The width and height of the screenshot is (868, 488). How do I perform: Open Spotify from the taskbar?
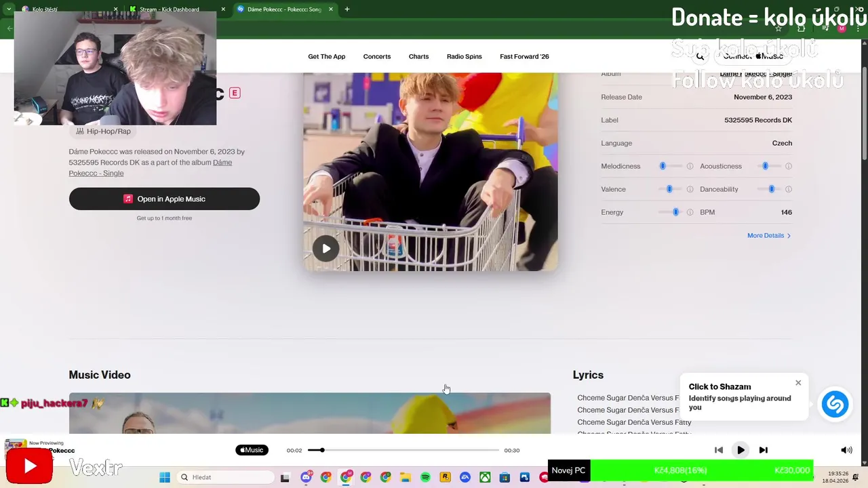point(425,477)
